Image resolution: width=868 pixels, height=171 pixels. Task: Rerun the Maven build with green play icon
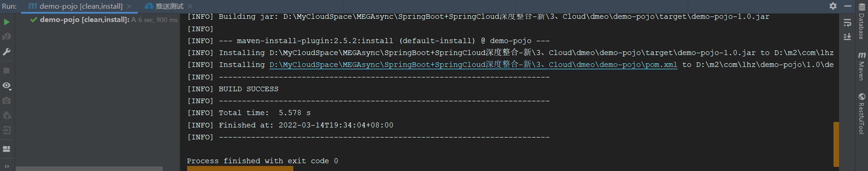tap(6, 22)
